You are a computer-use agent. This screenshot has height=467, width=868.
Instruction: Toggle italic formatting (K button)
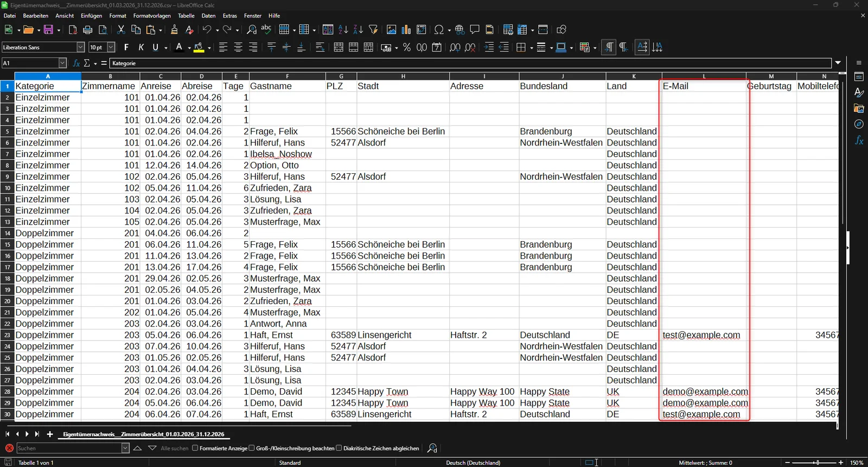coord(141,47)
